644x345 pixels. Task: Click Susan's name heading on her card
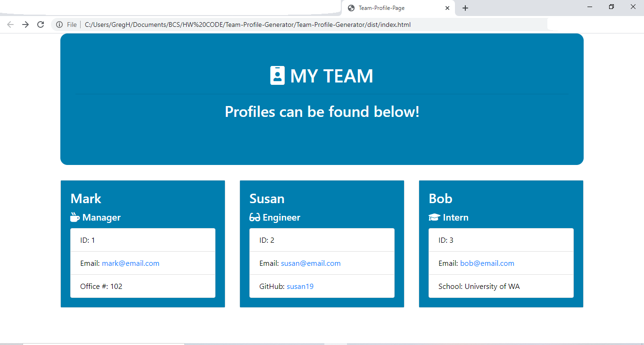pyautogui.click(x=267, y=198)
